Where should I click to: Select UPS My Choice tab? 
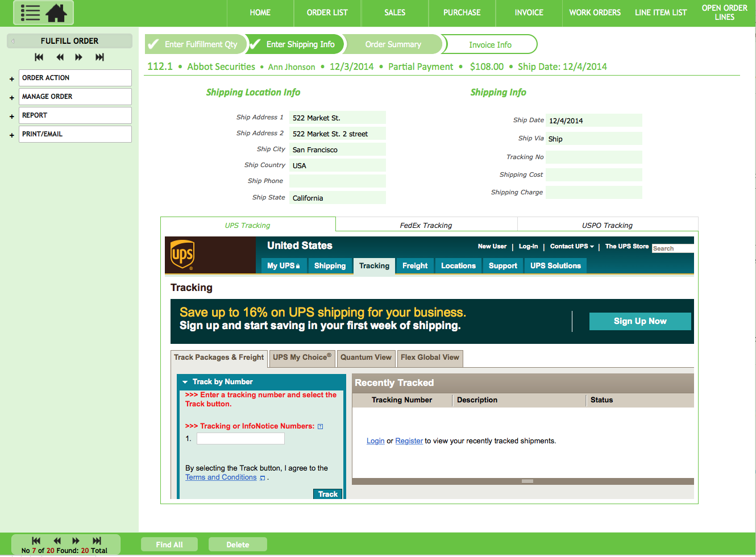point(302,358)
